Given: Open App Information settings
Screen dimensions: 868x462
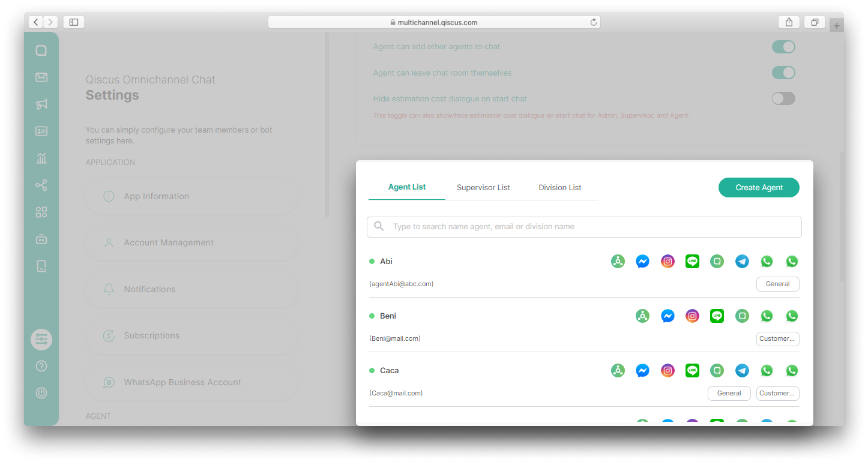Looking at the screenshot, I should pos(192,196).
